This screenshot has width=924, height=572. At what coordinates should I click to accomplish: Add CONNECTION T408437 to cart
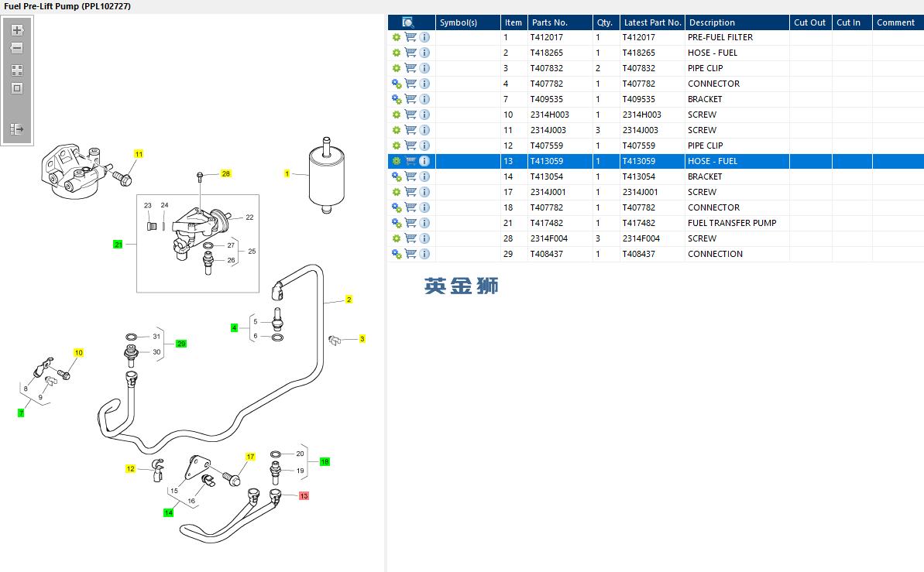pos(410,254)
